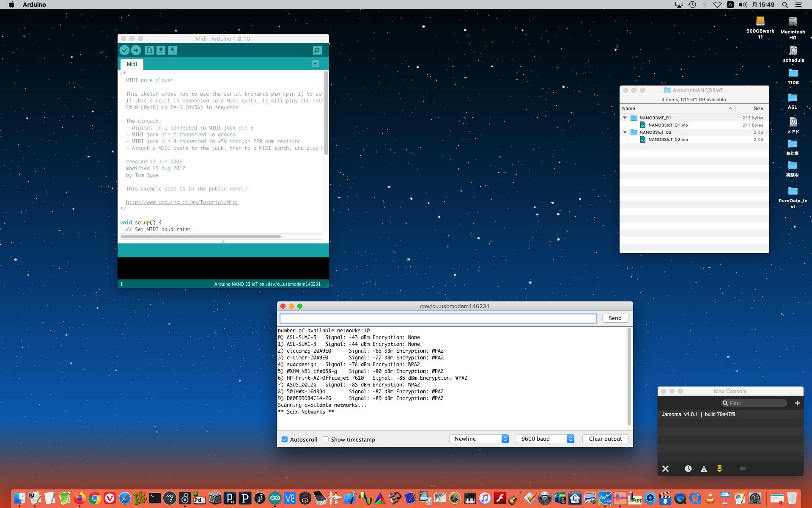
Task: Click the warning triangle icon in Max Console
Action: click(x=704, y=469)
